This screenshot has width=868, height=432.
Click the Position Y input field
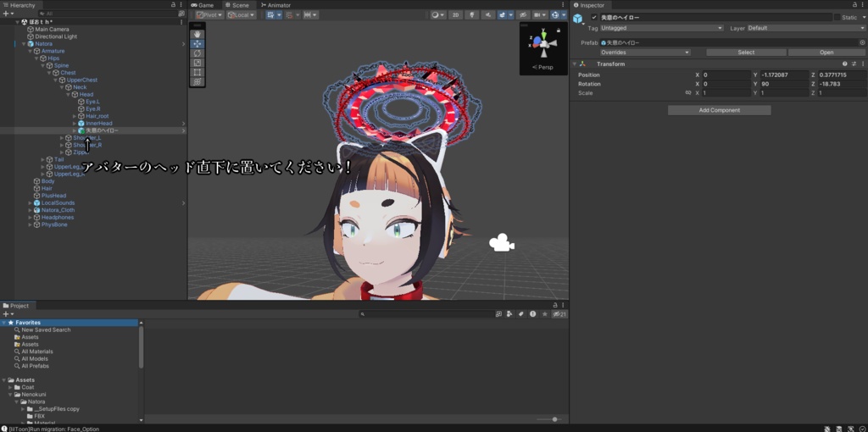pyautogui.click(x=784, y=75)
